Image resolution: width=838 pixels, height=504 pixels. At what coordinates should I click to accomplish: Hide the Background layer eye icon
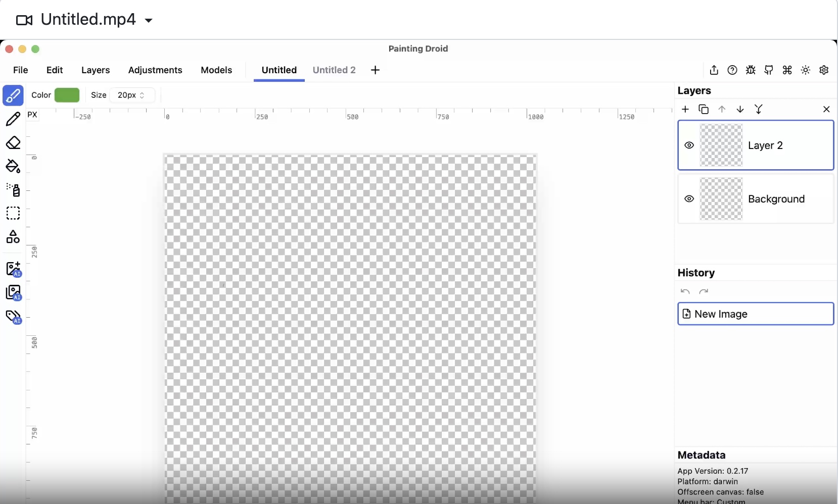click(x=689, y=199)
